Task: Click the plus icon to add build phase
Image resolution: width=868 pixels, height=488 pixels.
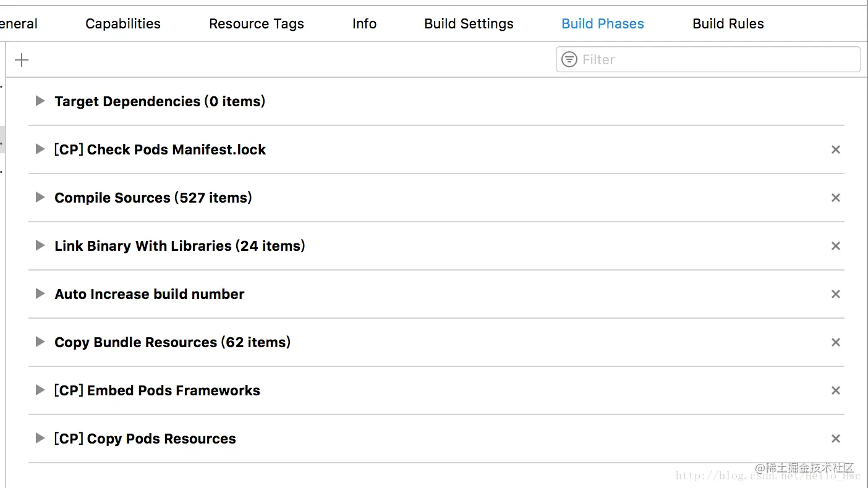Action: click(x=22, y=60)
